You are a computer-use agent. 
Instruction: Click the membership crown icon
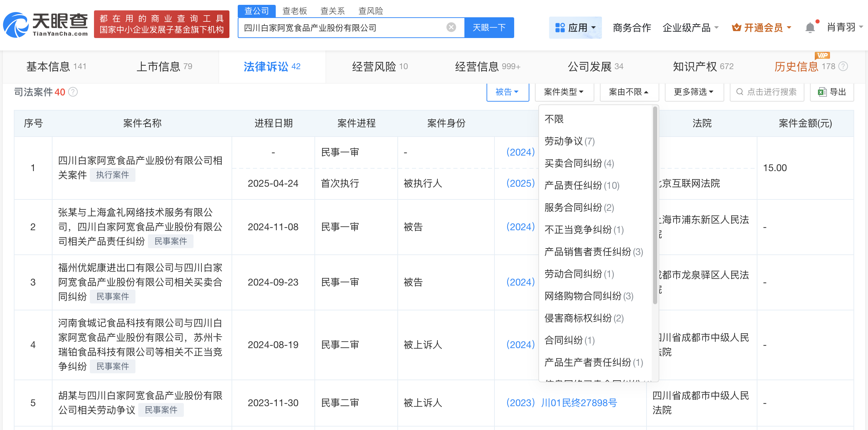pos(736,28)
